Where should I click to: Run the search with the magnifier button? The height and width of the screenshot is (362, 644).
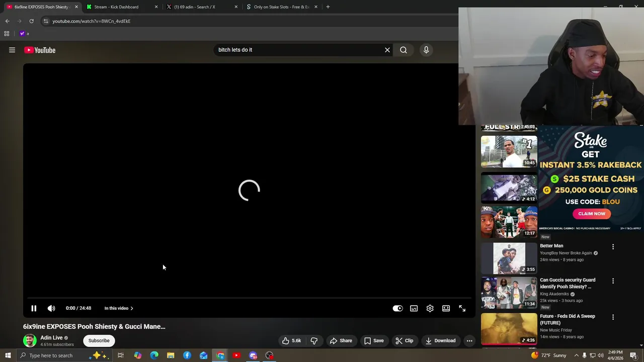pos(404,50)
